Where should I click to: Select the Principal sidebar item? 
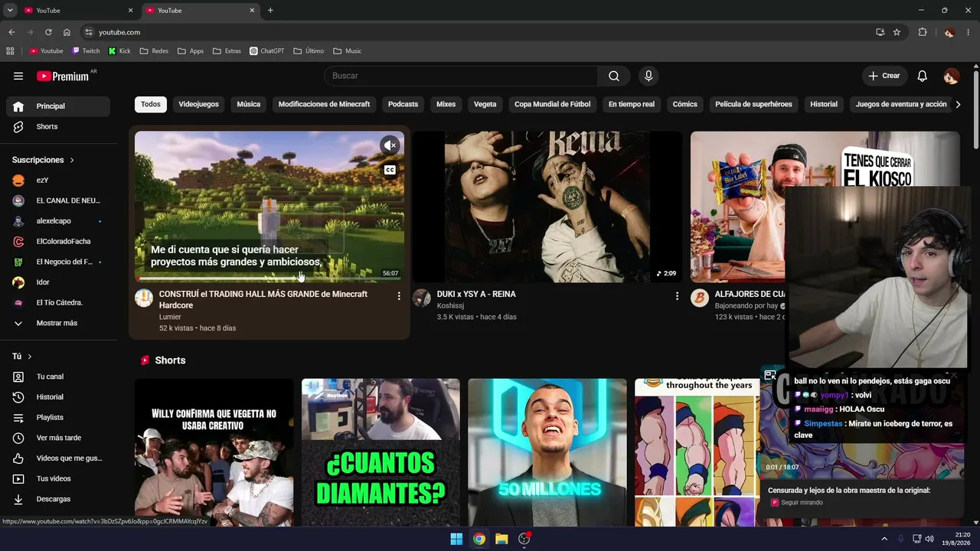point(58,106)
